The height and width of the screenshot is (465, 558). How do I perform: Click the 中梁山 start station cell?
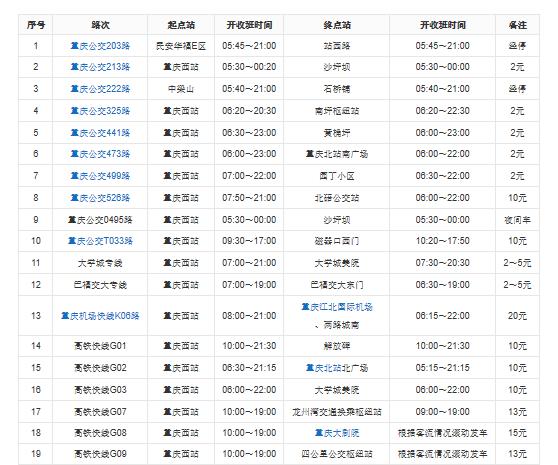181,89
